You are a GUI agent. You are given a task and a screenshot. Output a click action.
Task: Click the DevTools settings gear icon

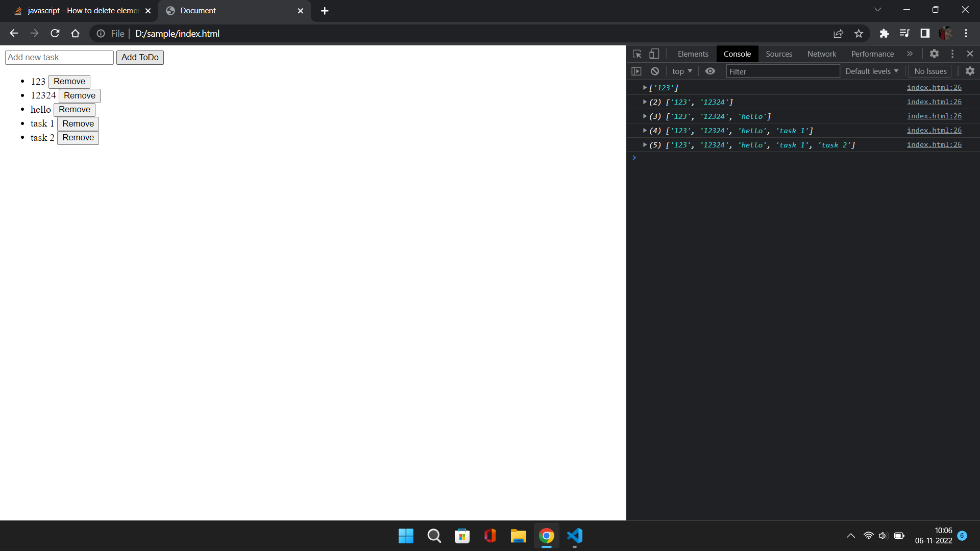(934, 53)
